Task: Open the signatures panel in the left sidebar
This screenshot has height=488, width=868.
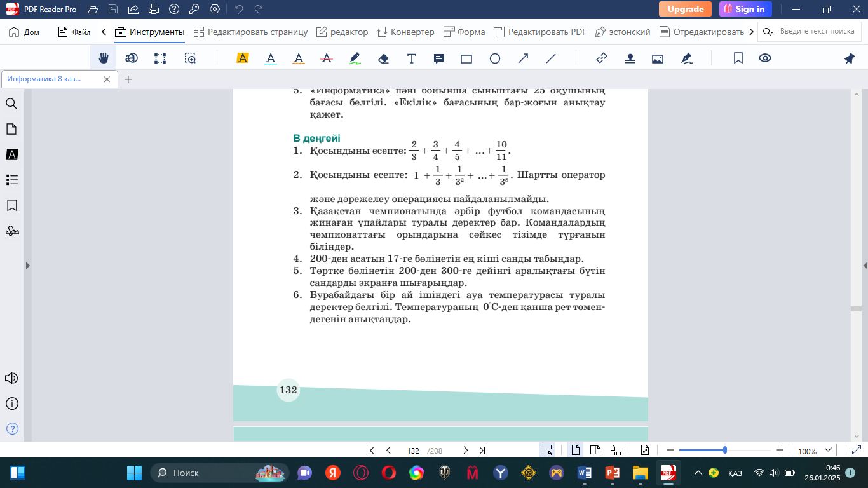Action: coord(11,231)
